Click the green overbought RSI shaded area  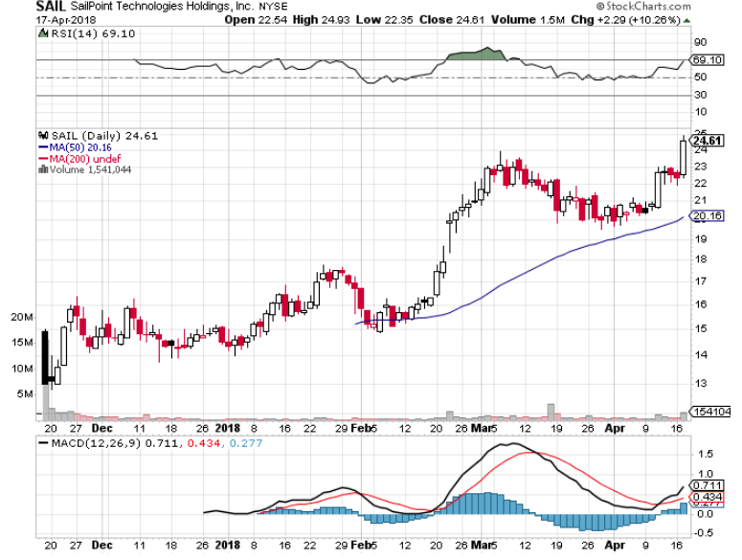pyautogui.click(x=474, y=55)
